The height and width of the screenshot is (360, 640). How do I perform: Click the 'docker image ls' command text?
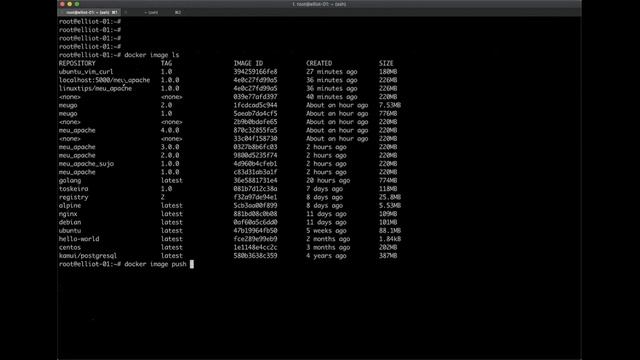coord(151,55)
